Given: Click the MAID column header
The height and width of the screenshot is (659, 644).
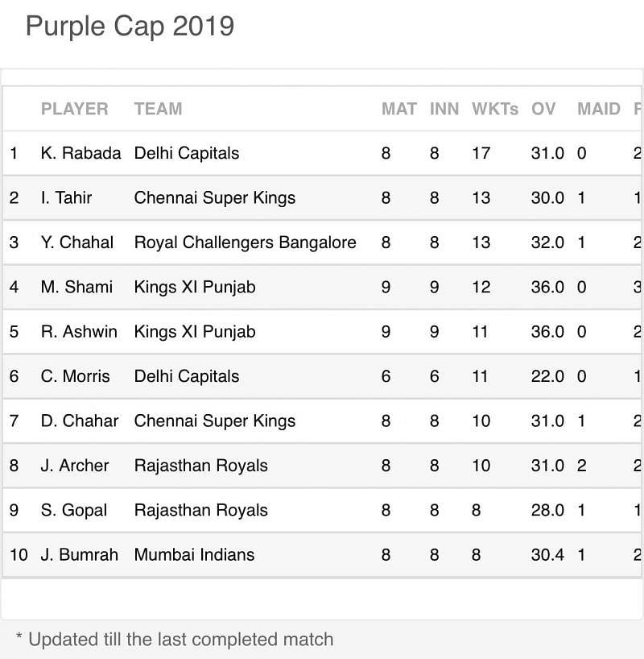Looking at the screenshot, I should pos(598,109).
